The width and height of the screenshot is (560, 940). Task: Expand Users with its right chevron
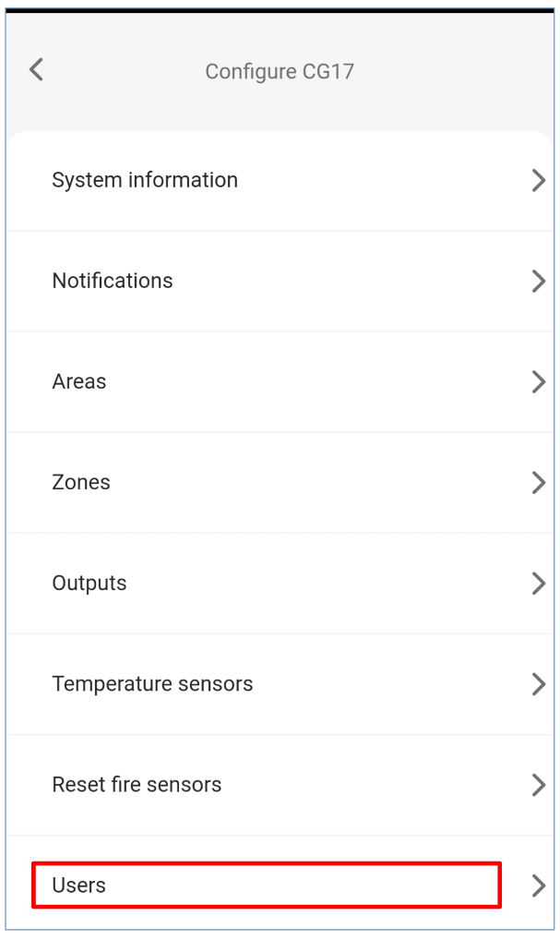[539, 886]
